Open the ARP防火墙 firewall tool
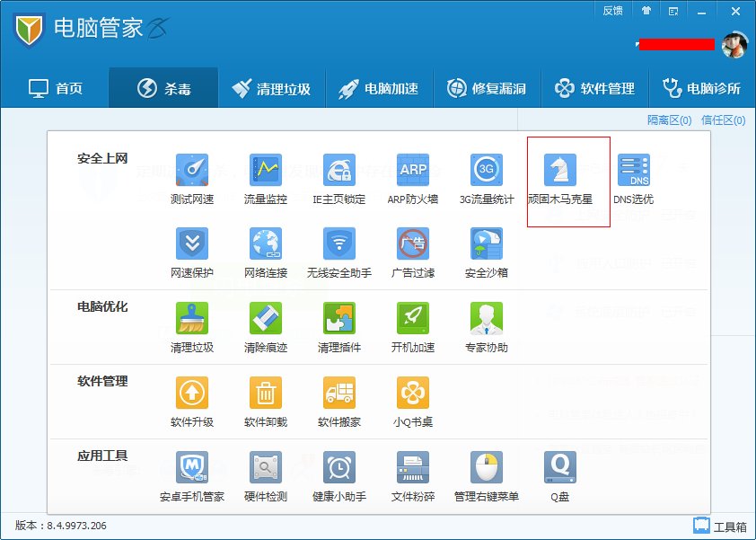Viewport: 756px width, 540px height. [412, 170]
